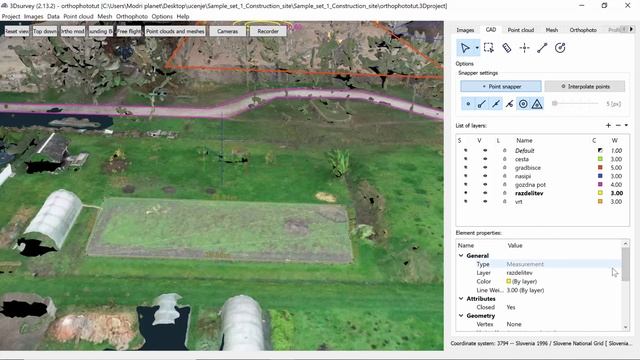Image resolution: width=640 pixels, height=360 pixels.
Task: Lock the gozdna pot layer
Action: pyautogui.click(x=504, y=184)
